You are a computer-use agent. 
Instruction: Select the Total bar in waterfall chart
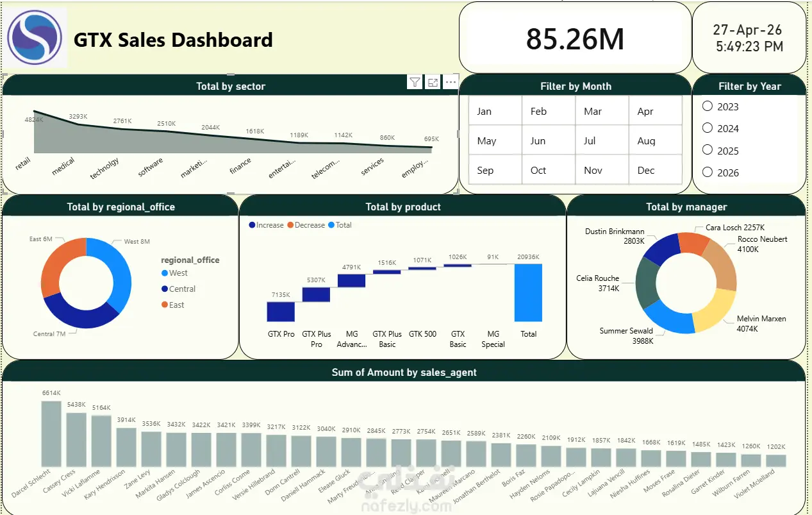pos(528,292)
